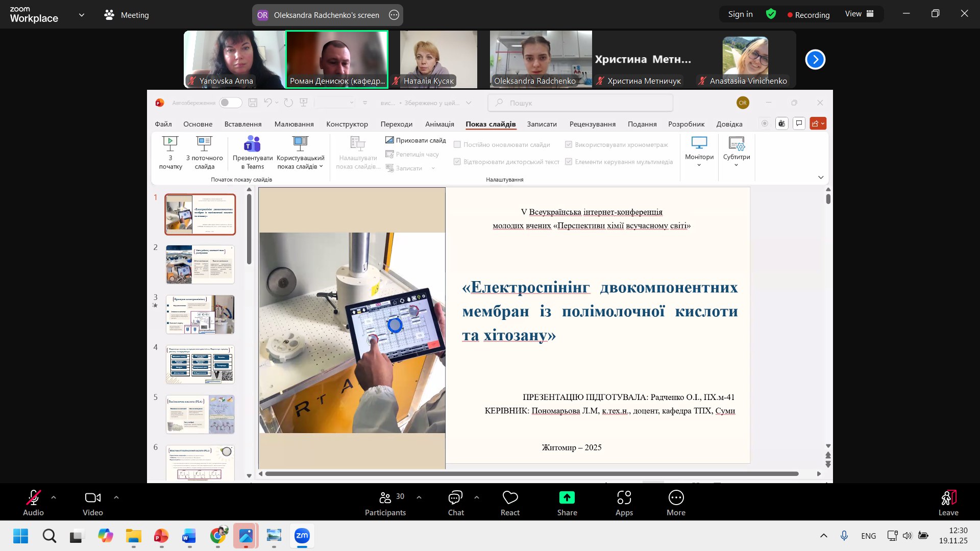Click the React heart icon
This screenshot has width=980, height=551.
click(510, 497)
